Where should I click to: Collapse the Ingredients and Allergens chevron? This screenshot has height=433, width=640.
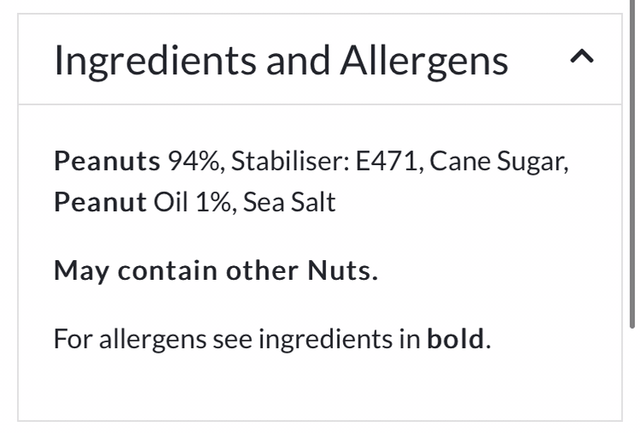[581, 59]
